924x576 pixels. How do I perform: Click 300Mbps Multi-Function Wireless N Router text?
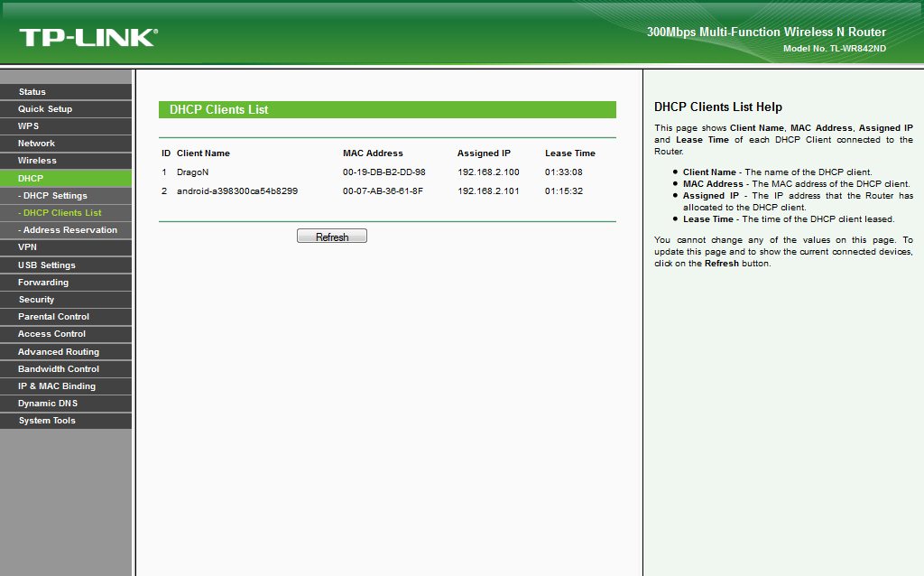click(x=766, y=32)
